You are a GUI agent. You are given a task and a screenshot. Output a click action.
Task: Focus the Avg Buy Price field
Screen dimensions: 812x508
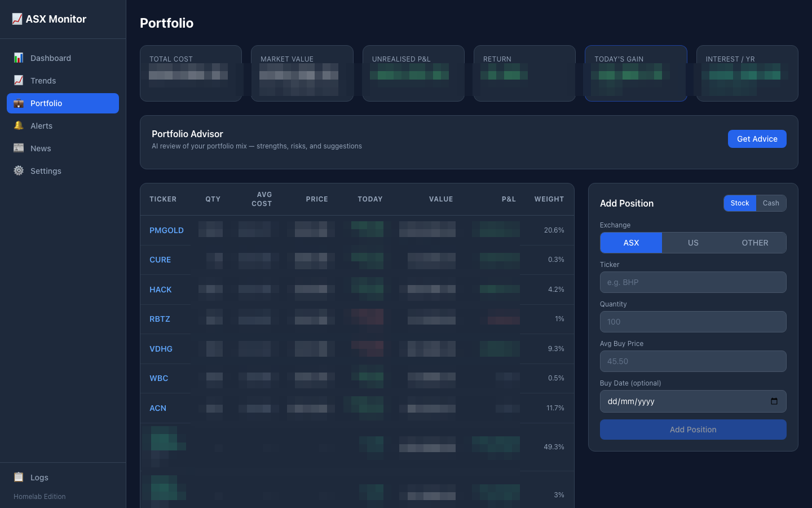[x=693, y=361]
